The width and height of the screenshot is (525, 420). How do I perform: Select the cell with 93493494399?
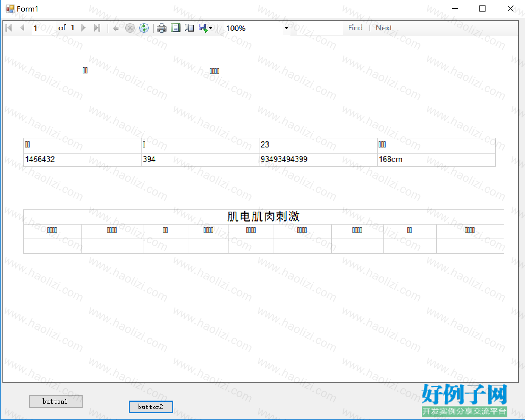318,160
